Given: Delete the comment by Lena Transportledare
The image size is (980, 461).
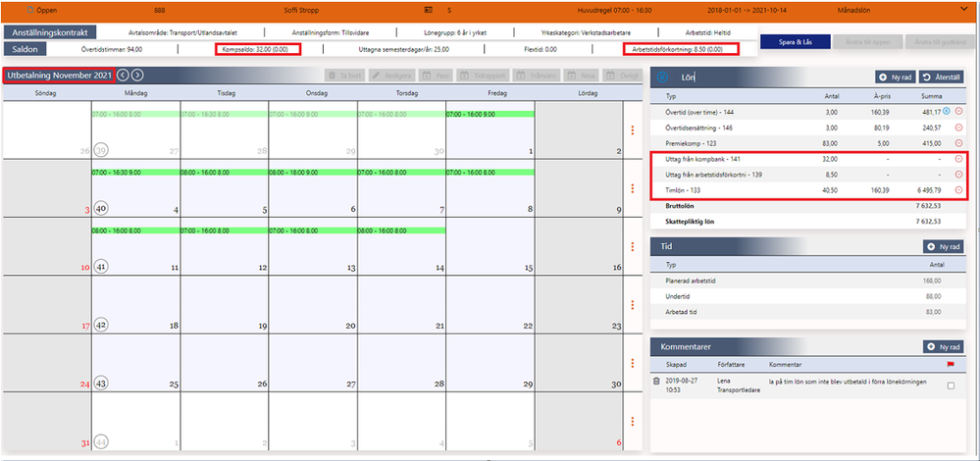Looking at the screenshot, I should coord(655,381).
